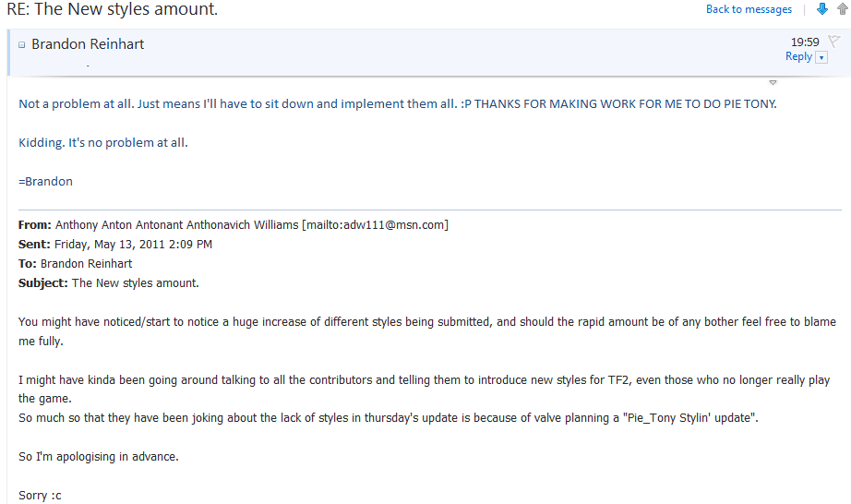
Task: Click sender name Brandon Reinhart in header
Action: pos(88,44)
